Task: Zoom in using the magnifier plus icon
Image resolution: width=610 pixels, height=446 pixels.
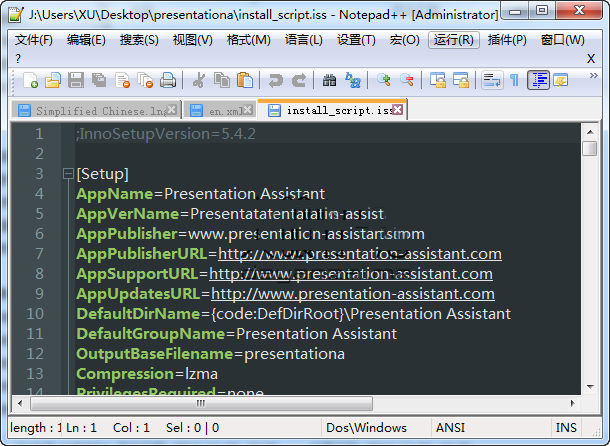Action: (384, 80)
